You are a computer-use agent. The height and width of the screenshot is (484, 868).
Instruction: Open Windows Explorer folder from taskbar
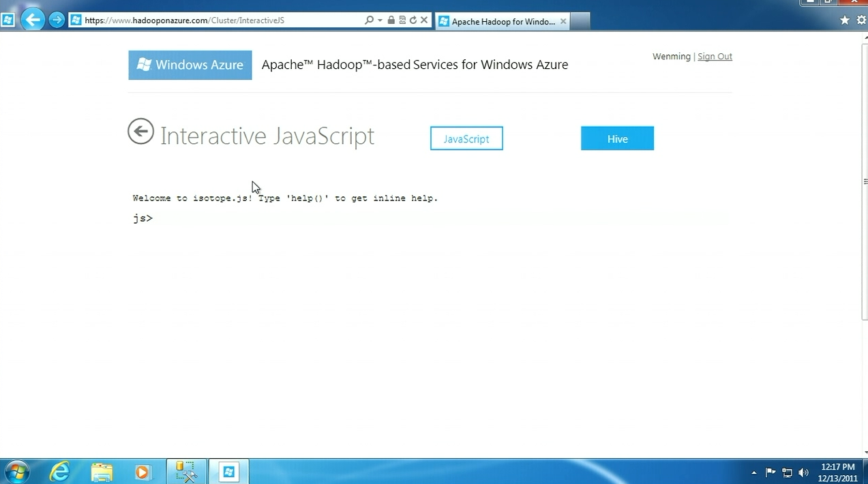click(x=102, y=471)
